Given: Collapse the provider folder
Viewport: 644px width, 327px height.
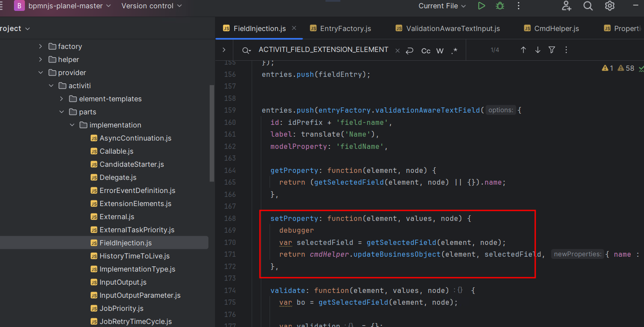Looking at the screenshot, I should click(x=41, y=72).
